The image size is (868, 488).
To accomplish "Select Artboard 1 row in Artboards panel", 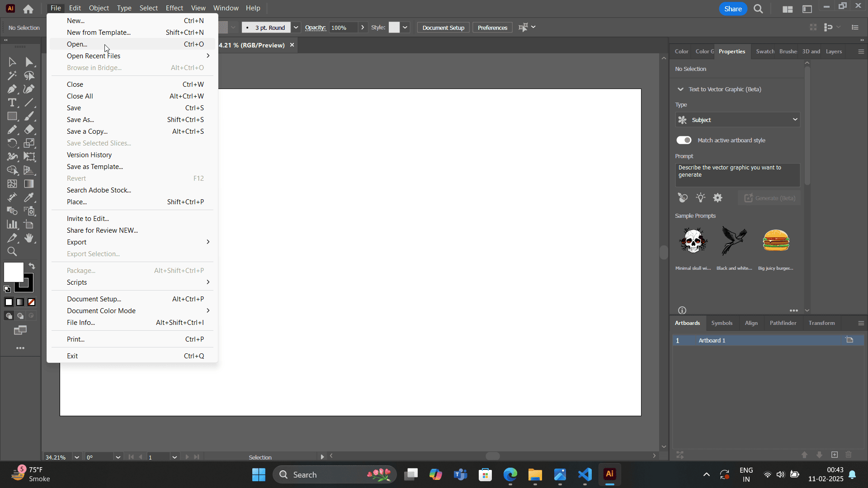I will tap(768, 340).
